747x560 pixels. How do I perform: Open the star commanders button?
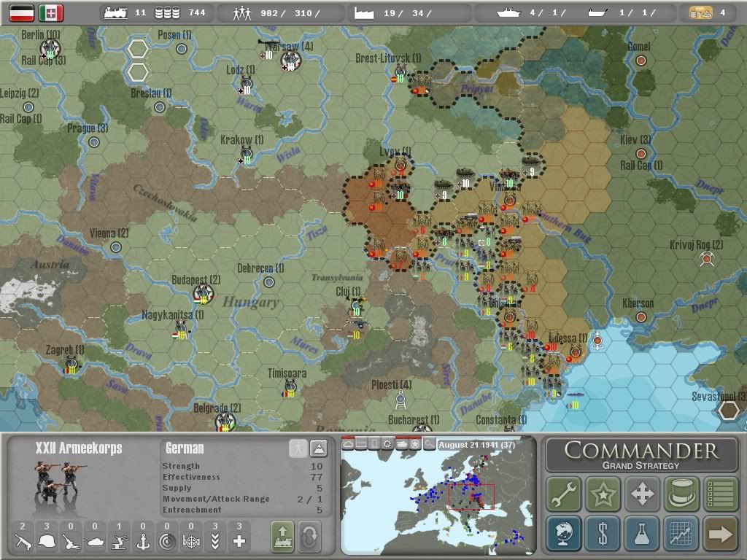[603, 494]
